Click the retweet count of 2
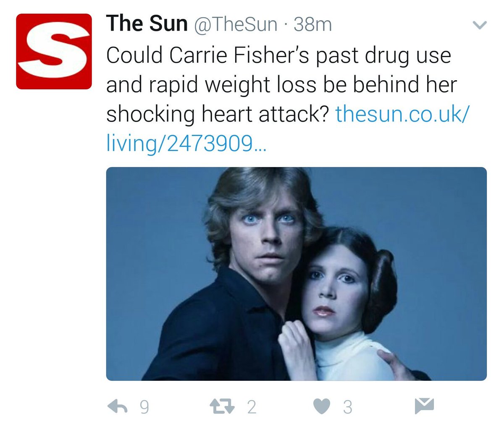The width and height of the screenshot is (504, 427). tap(251, 407)
